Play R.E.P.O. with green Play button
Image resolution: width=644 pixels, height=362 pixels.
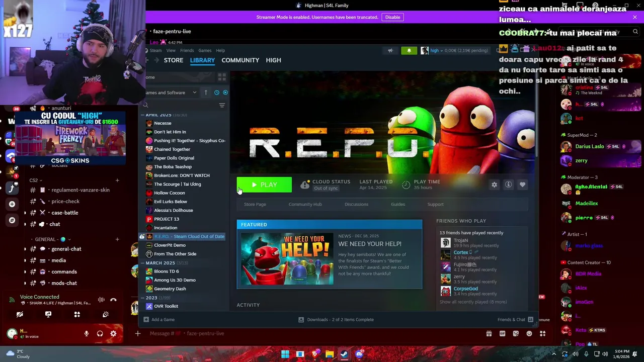264,185
